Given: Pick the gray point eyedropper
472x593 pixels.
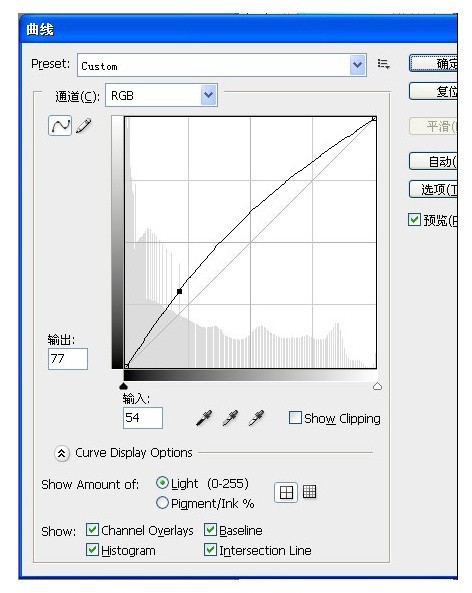Looking at the screenshot, I should point(230,418).
